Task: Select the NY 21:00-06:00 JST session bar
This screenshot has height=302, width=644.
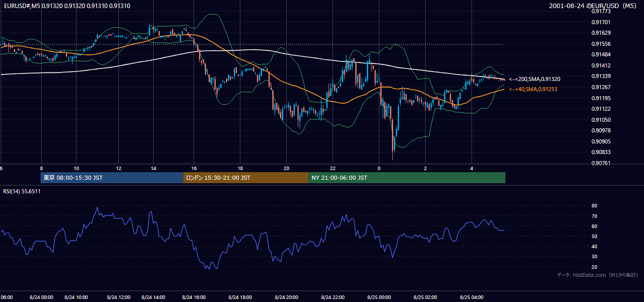Action: [x=407, y=178]
